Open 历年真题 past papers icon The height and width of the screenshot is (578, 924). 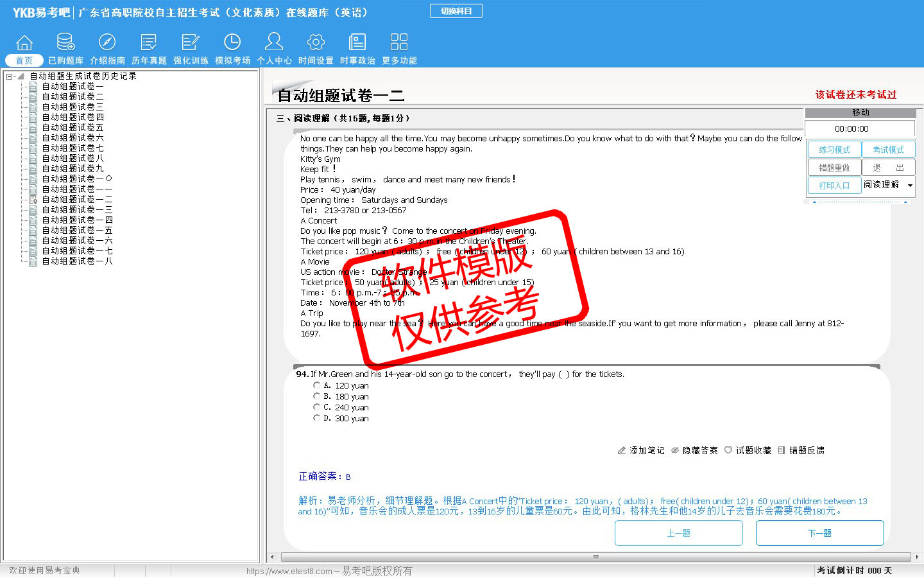(149, 43)
